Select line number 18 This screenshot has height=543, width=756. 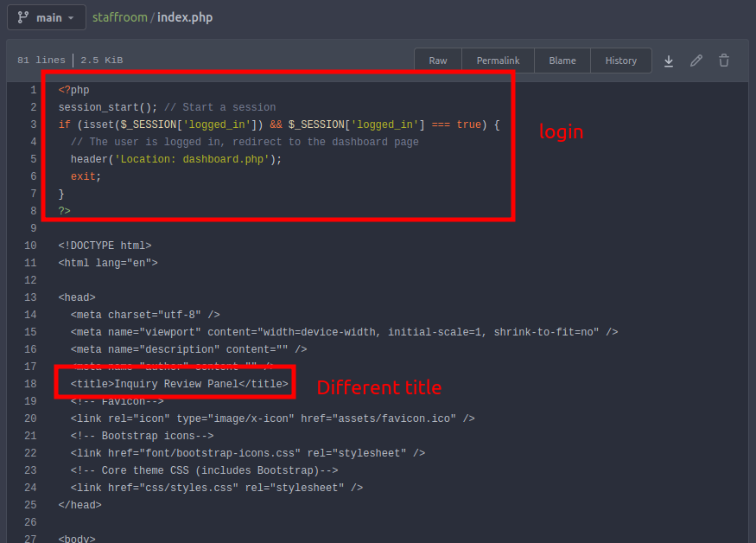[x=30, y=384]
